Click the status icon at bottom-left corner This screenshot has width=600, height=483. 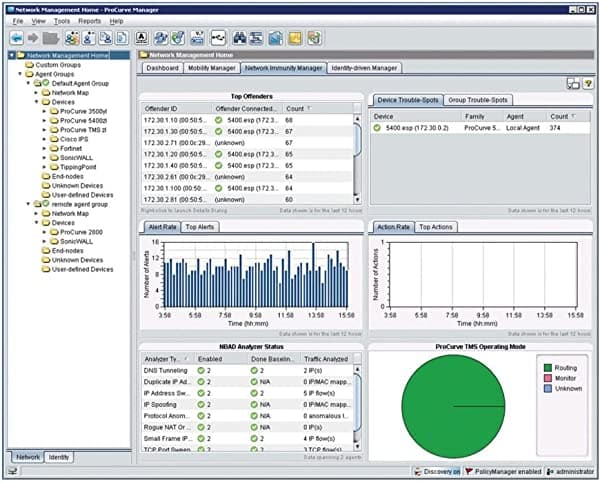[x=13, y=472]
